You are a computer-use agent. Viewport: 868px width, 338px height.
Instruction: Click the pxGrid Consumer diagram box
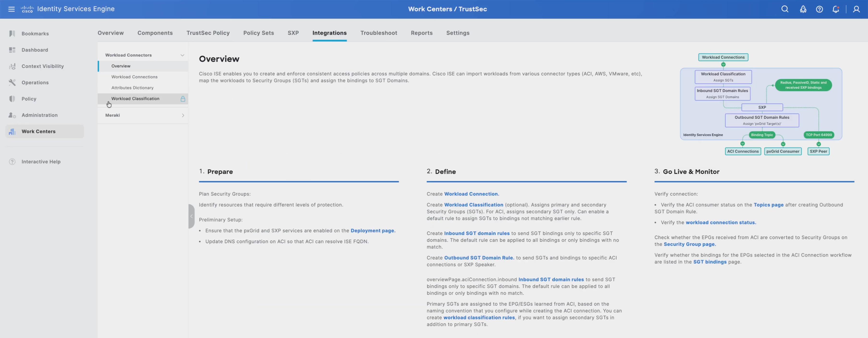[x=782, y=151]
